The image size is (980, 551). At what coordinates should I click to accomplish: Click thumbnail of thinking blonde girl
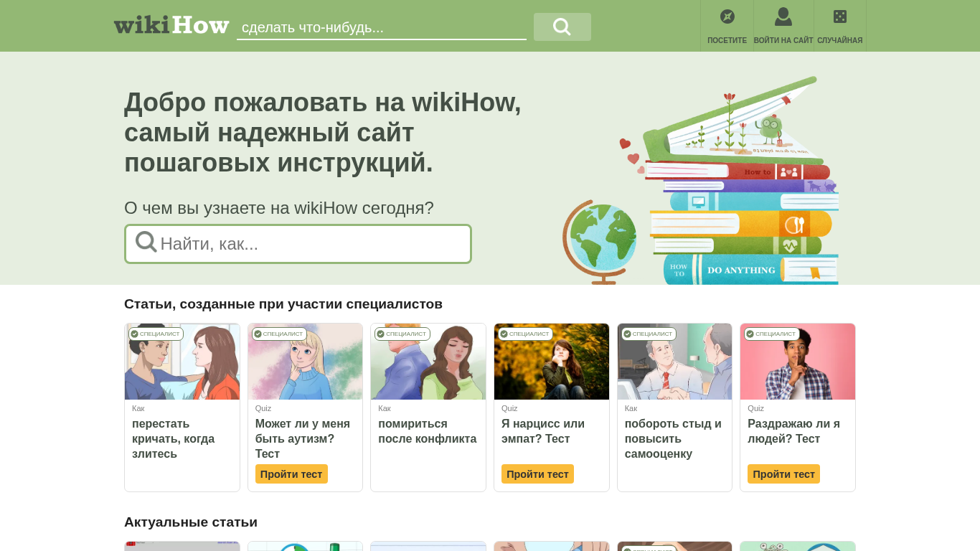coord(306,362)
